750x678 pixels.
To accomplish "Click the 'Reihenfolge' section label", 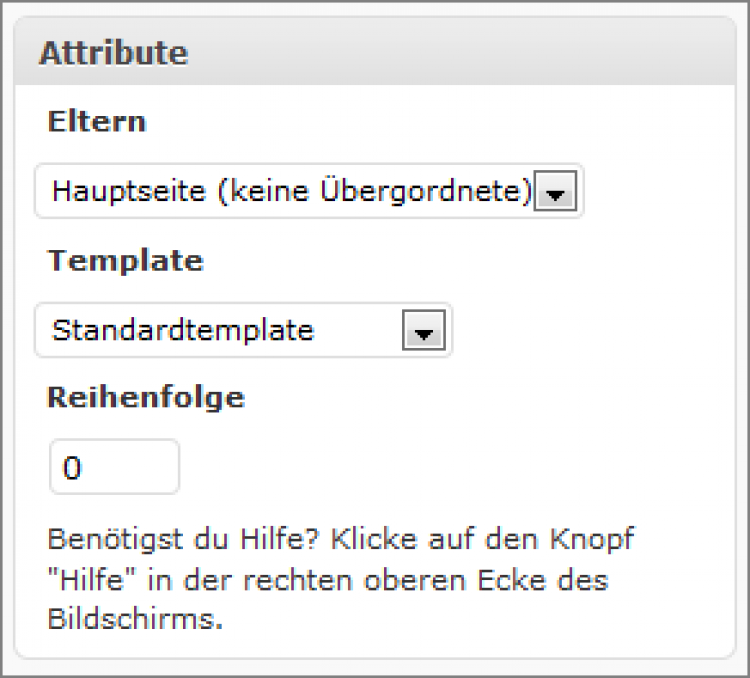I will pyautogui.click(x=146, y=397).
